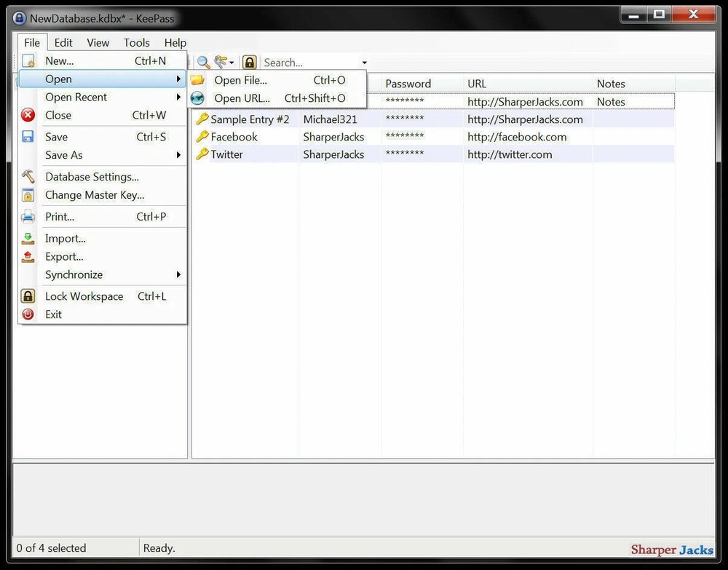The image size is (728, 570).
Task: Click the Save disk icon in File menu
Action: (28, 136)
